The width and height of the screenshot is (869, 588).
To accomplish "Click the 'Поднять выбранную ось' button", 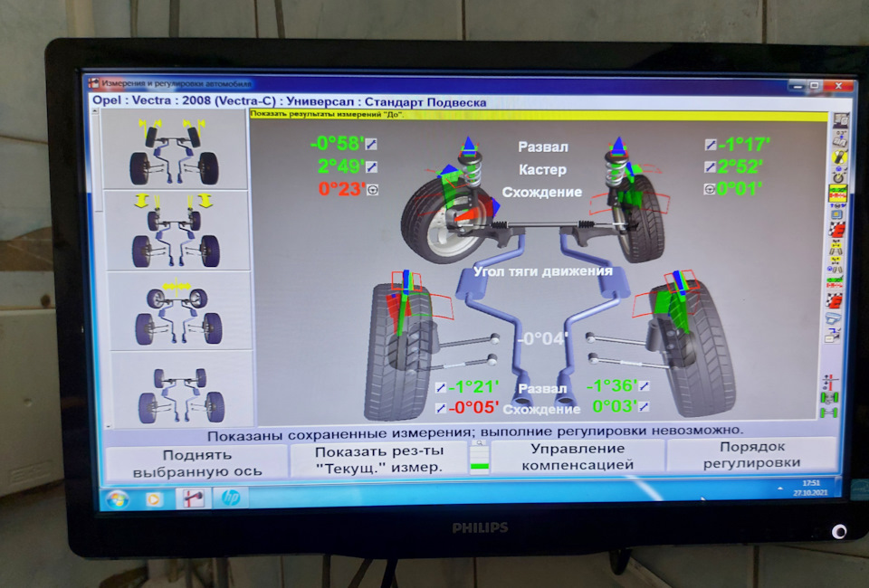I will 196,463.
